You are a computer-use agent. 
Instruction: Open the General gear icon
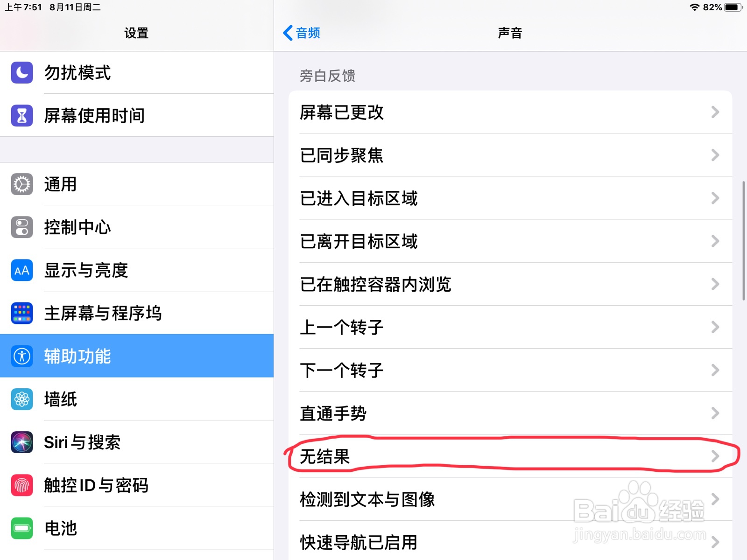click(22, 184)
